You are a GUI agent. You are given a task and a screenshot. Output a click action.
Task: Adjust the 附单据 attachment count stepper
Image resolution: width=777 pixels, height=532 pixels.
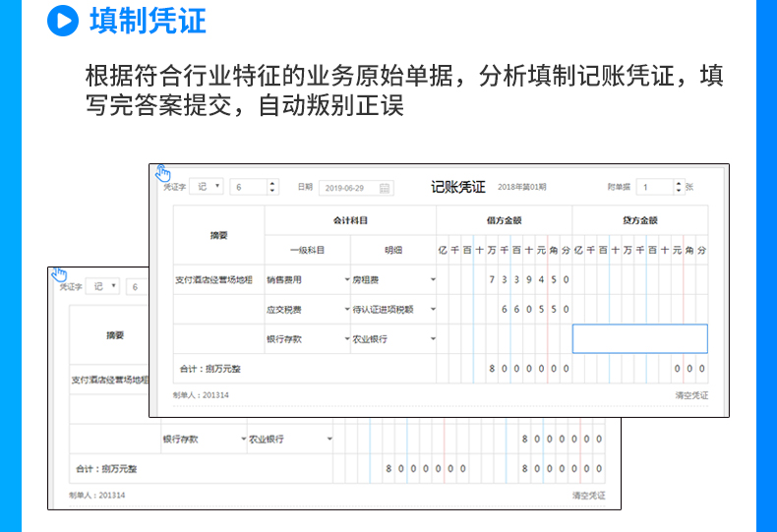[x=678, y=186]
